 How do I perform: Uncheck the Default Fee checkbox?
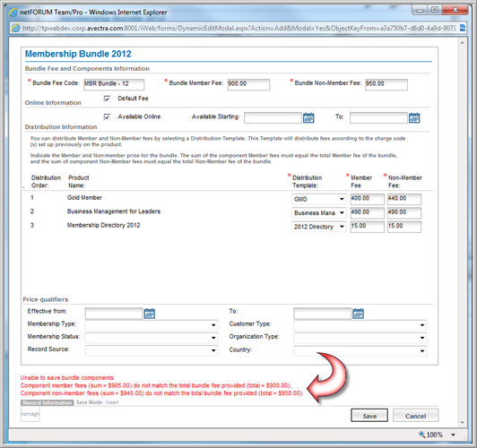pyautogui.click(x=107, y=99)
